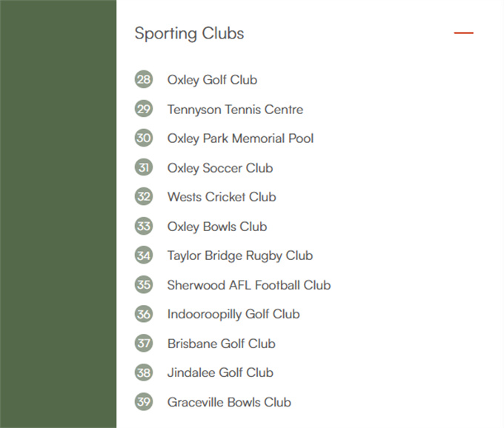504x428 pixels.
Task: Select Oxley Golf Club entry
Action: pos(212,80)
